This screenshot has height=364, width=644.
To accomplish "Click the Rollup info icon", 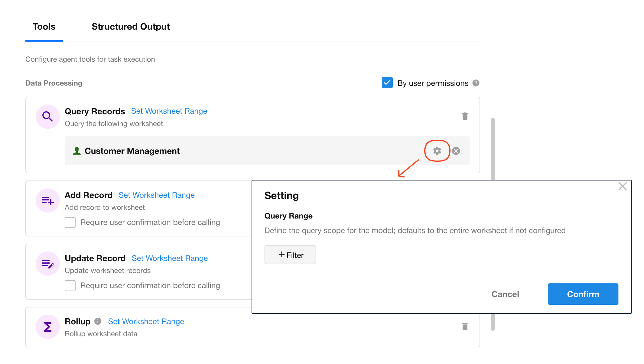I will coord(98,321).
